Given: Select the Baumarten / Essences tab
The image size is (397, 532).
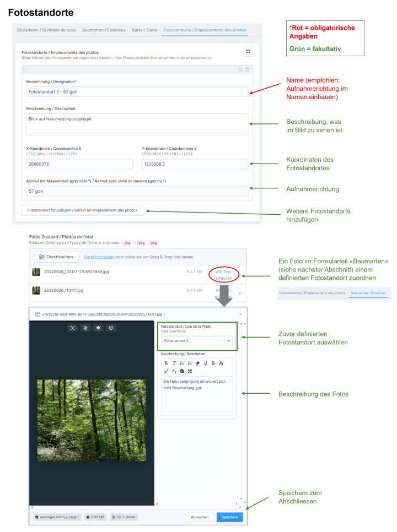Looking at the screenshot, I should pyautogui.click(x=104, y=30).
